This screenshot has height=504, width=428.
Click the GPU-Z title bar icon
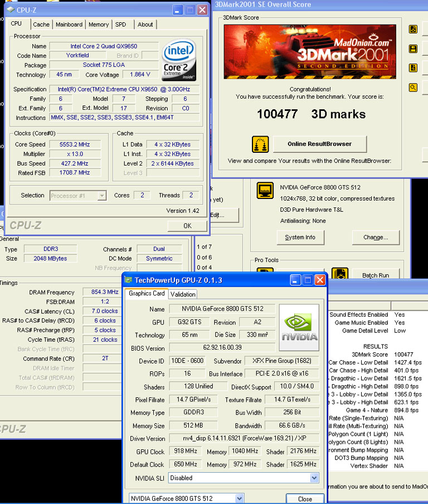[x=128, y=280]
